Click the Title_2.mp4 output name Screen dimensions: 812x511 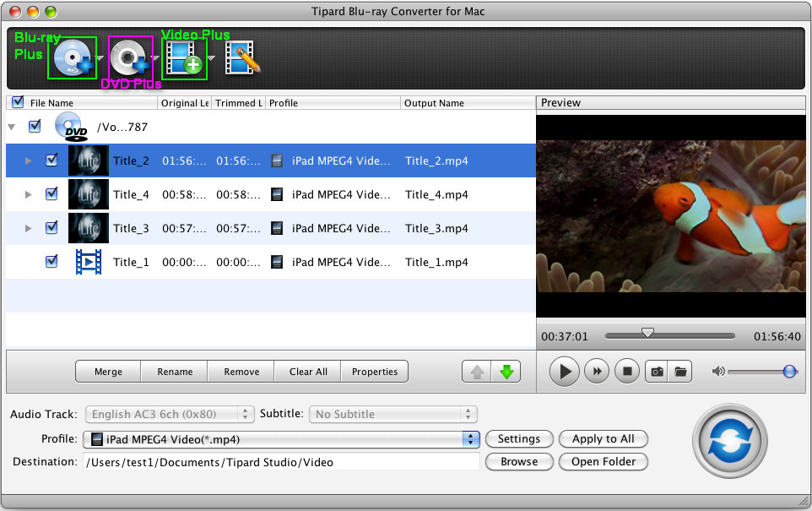coord(436,160)
